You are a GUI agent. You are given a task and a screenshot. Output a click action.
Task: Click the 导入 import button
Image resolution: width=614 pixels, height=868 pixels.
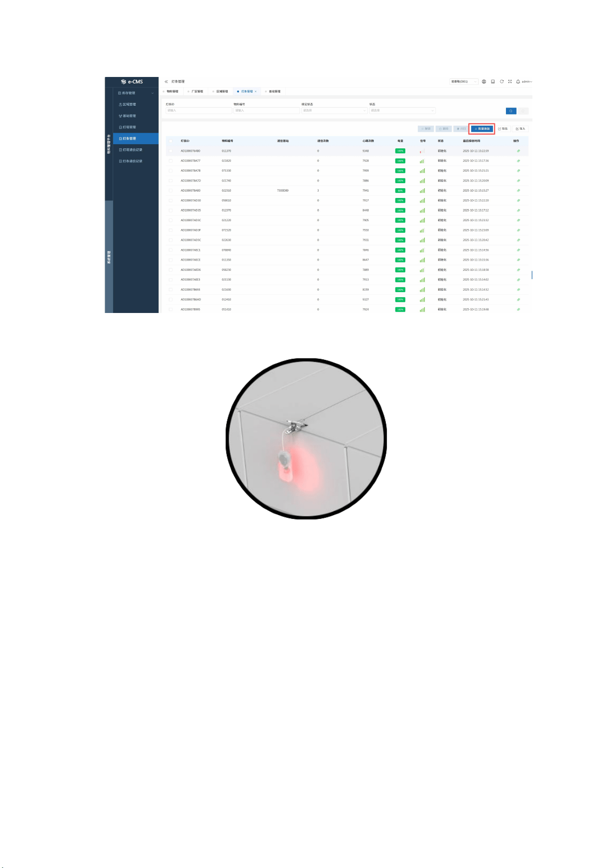click(x=520, y=129)
